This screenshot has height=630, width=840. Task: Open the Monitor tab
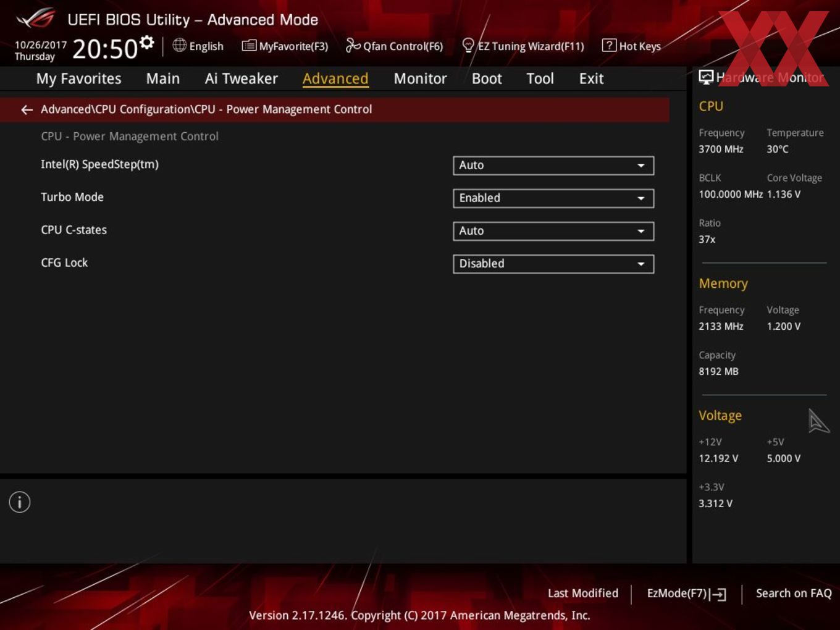[x=420, y=79]
